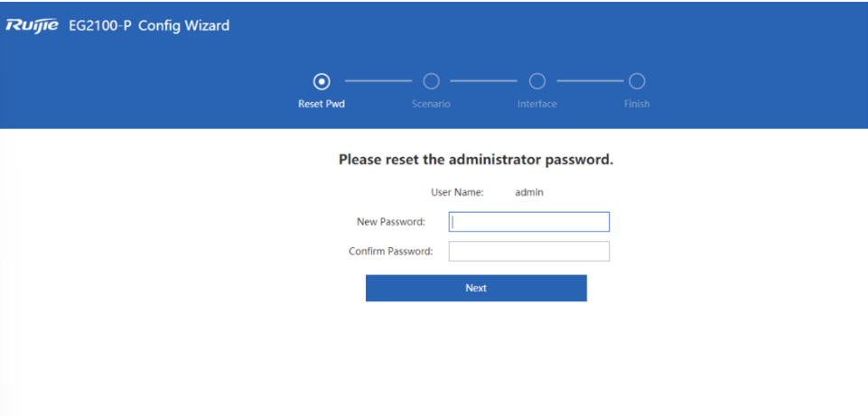868x416 pixels.
Task: Focus the New Password input field
Action: [x=528, y=222]
